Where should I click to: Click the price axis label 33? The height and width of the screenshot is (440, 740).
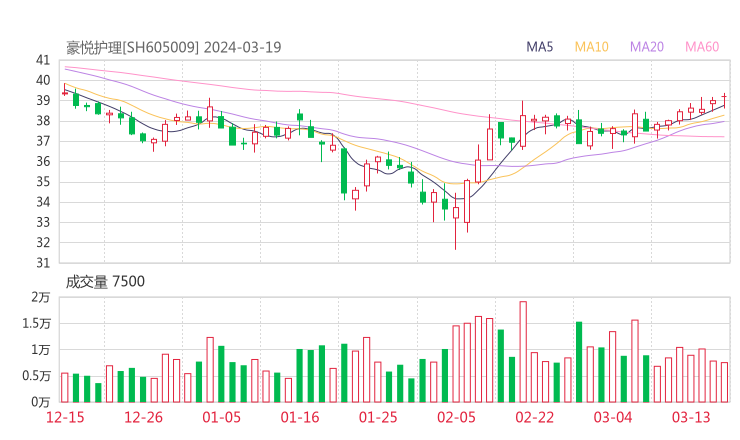43,222
